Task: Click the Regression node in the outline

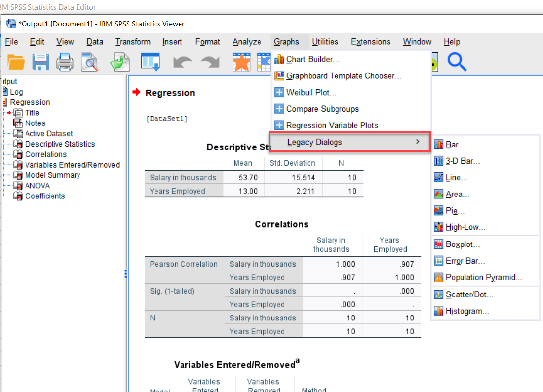Action: point(29,102)
